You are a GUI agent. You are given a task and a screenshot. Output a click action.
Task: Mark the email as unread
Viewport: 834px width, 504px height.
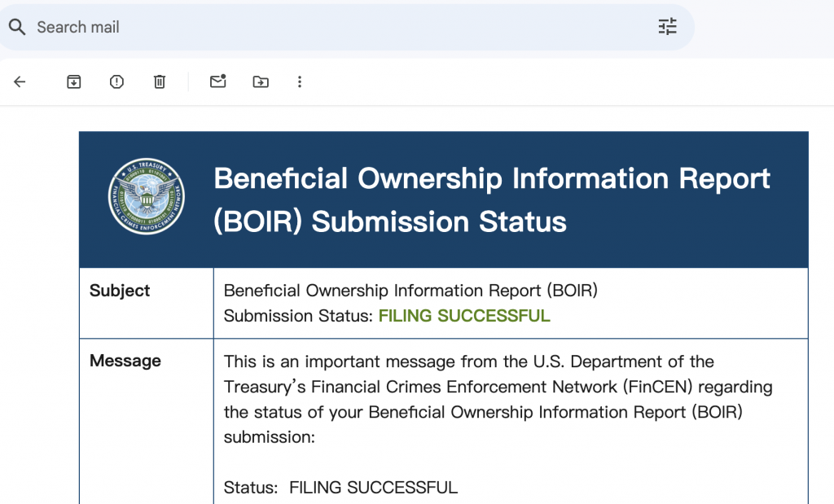coord(218,81)
